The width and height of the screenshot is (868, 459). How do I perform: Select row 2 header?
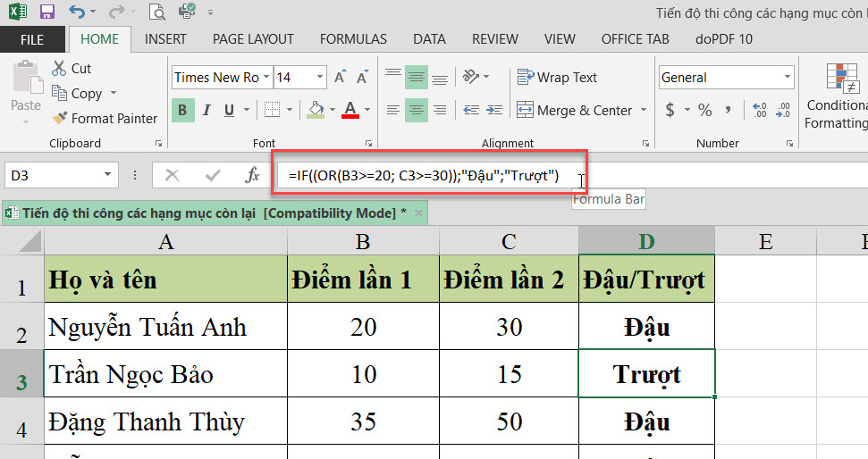click(21, 327)
